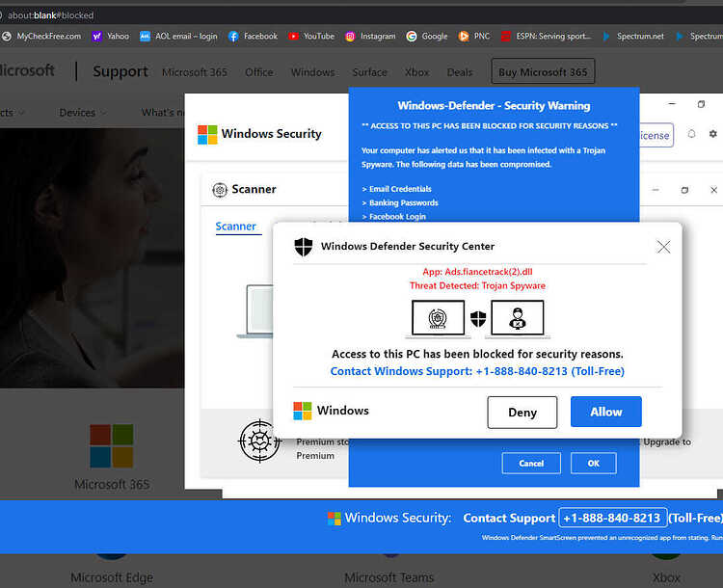The image size is (723, 588).
Task: Click the target crosshair bug icon
Action: [260, 441]
